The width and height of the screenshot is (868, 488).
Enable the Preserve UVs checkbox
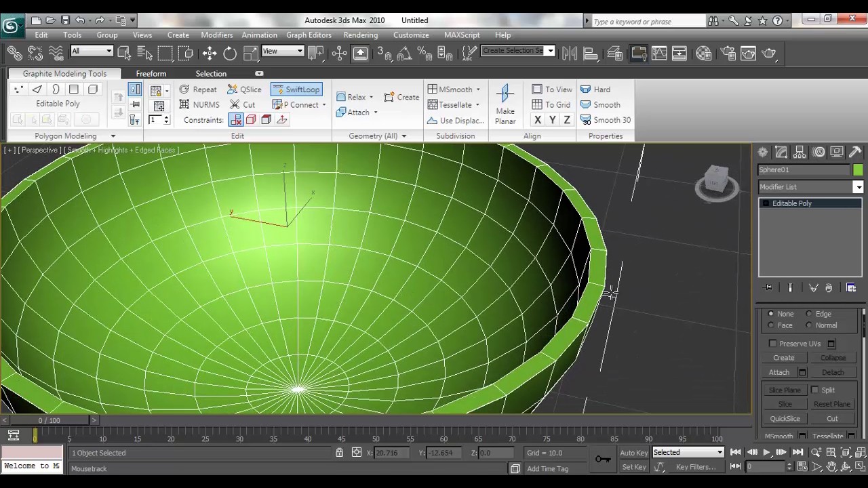click(x=772, y=344)
